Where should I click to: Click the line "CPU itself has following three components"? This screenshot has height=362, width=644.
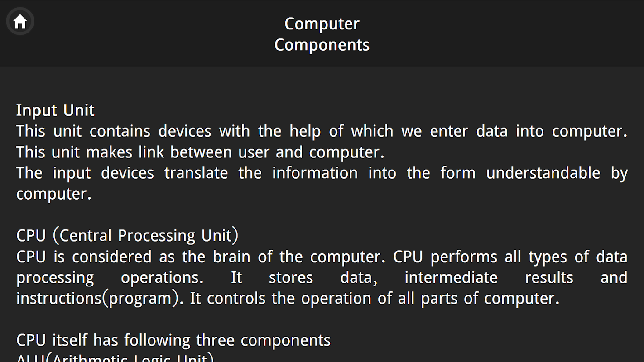coord(173,340)
